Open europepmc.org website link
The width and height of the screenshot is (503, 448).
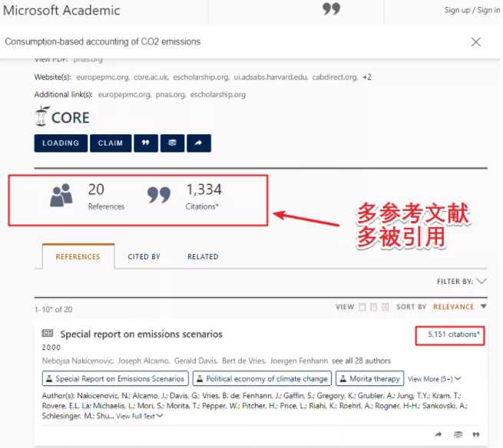(103, 77)
